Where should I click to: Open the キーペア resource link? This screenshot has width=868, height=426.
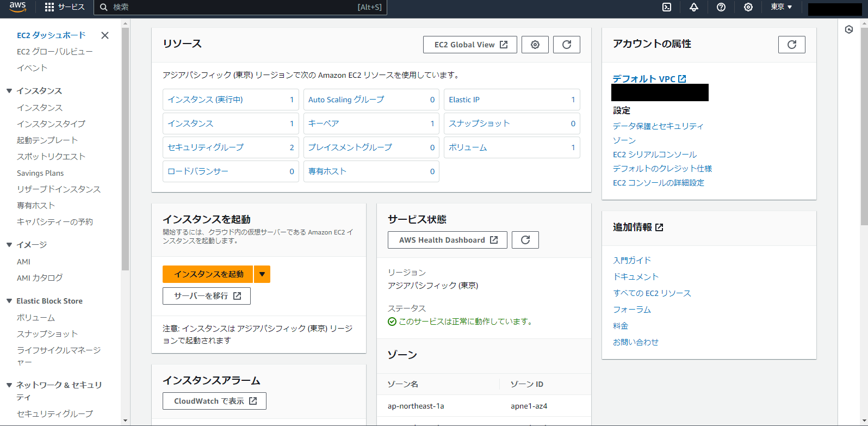point(324,124)
